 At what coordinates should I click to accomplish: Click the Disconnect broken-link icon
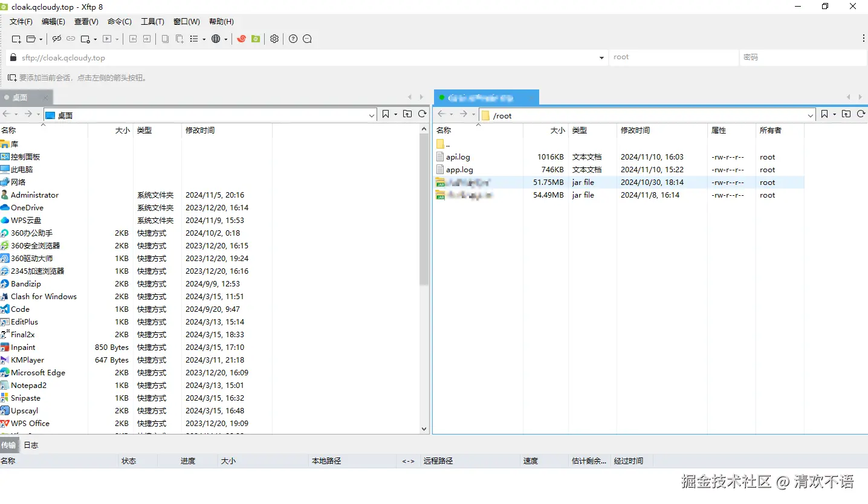tap(57, 39)
